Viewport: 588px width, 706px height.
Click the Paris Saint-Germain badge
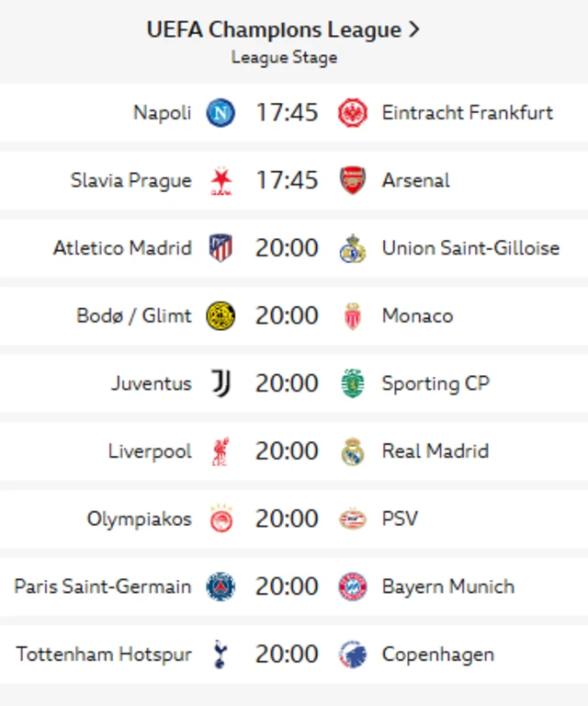[x=220, y=586]
